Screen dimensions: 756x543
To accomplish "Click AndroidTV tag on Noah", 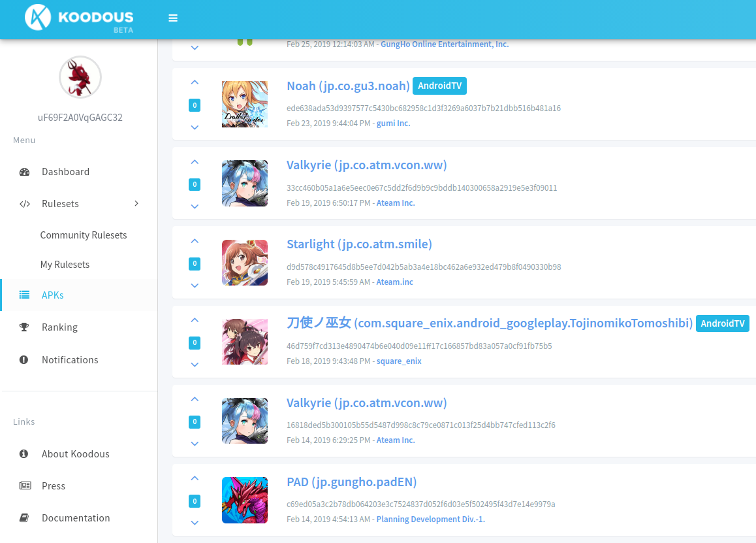I will pyautogui.click(x=440, y=86).
